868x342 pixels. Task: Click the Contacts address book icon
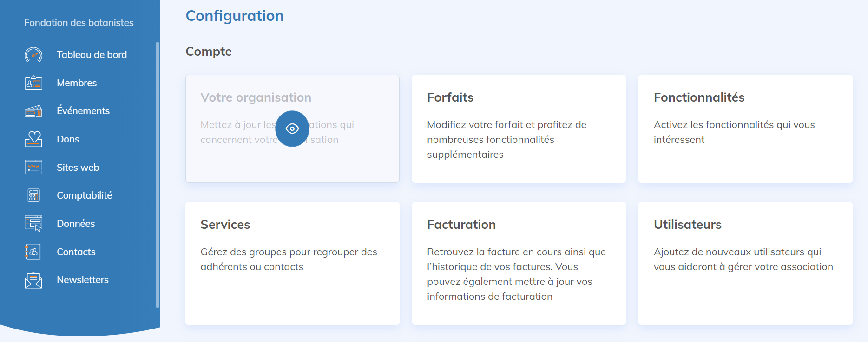pyautogui.click(x=33, y=252)
